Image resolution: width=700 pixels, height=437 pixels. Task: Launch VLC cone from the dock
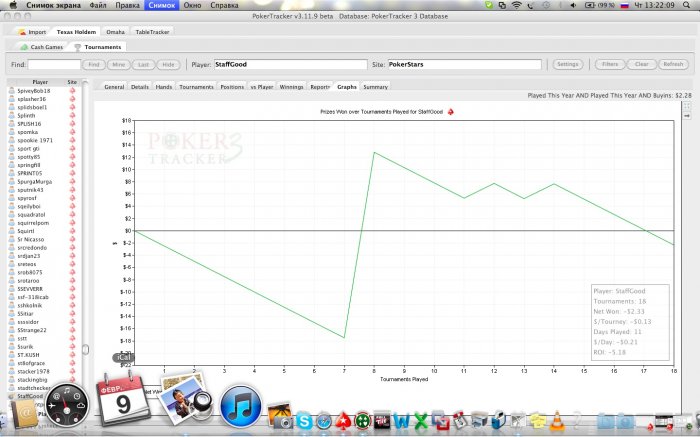[x=557, y=420]
